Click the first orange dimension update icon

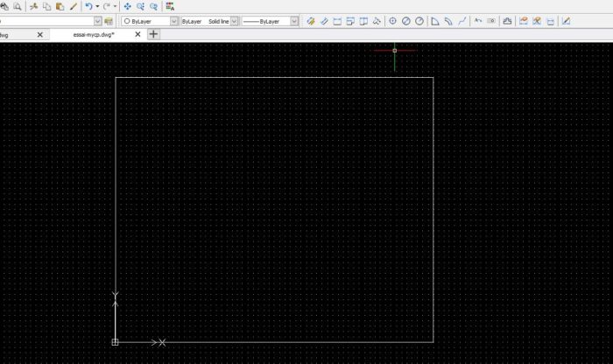(524, 21)
